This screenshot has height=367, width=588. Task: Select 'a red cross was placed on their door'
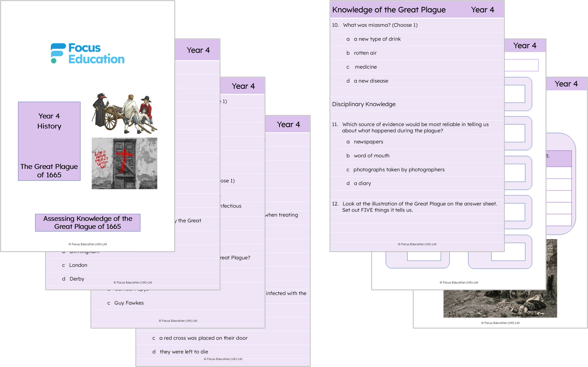coord(200,338)
